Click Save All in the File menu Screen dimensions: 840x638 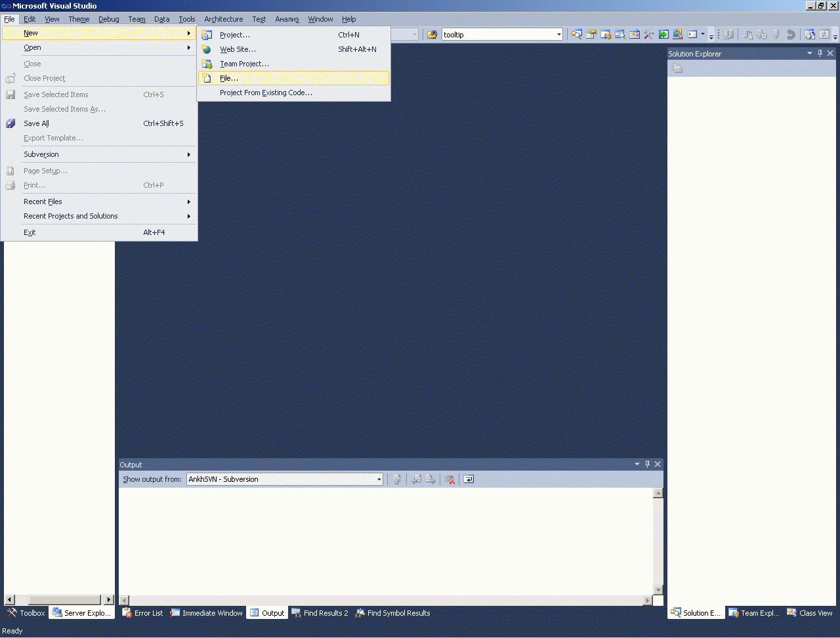(x=99, y=123)
